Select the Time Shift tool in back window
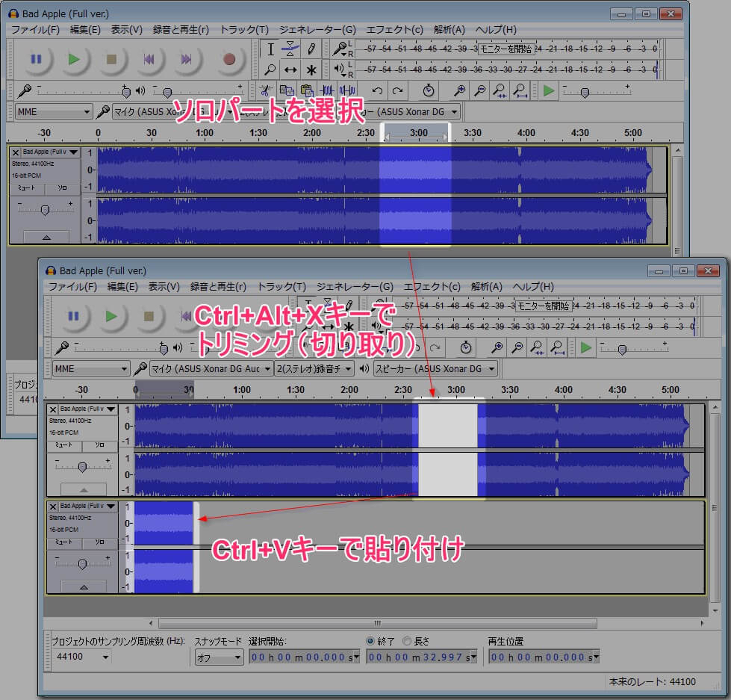Image resolution: width=731 pixels, height=700 pixels. click(x=290, y=70)
